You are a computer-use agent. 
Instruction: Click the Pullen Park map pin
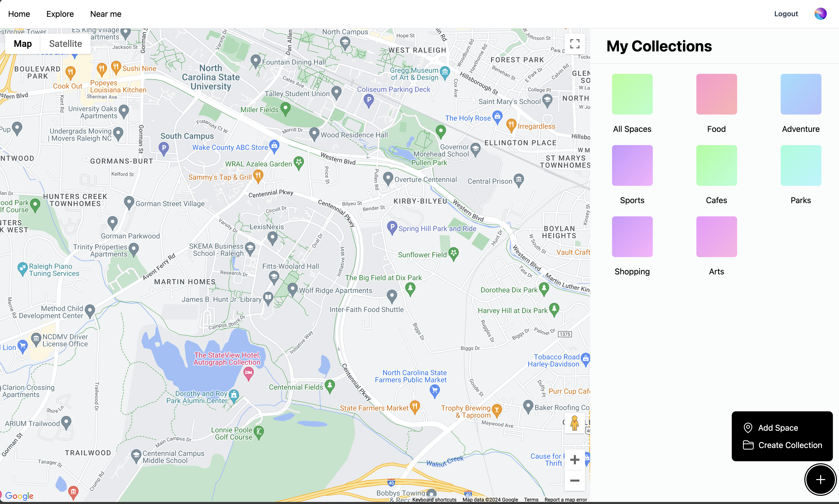pyautogui.click(x=441, y=131)
